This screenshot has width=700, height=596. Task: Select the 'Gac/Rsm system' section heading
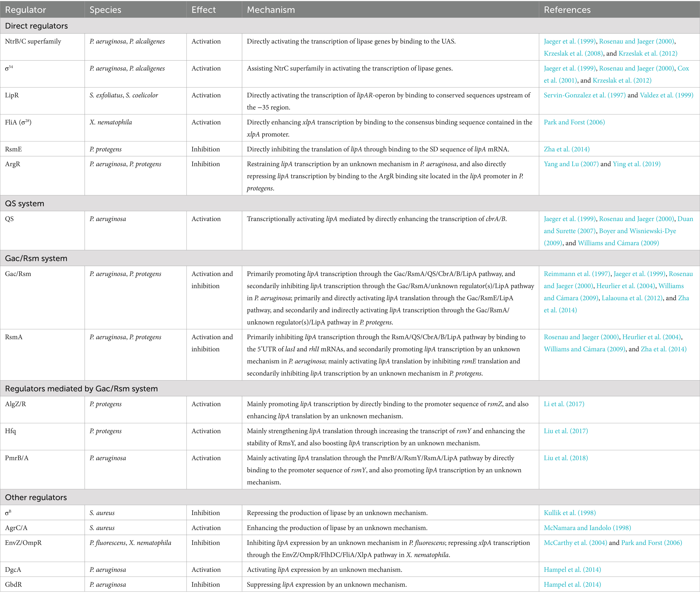point(36,258)
